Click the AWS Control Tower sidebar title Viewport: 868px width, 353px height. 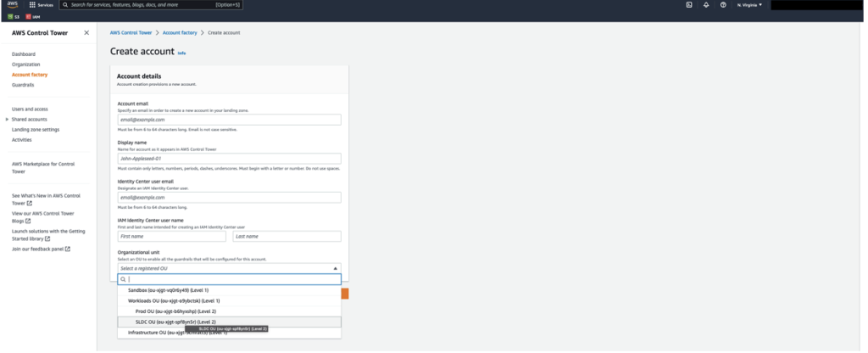[40, 33]
